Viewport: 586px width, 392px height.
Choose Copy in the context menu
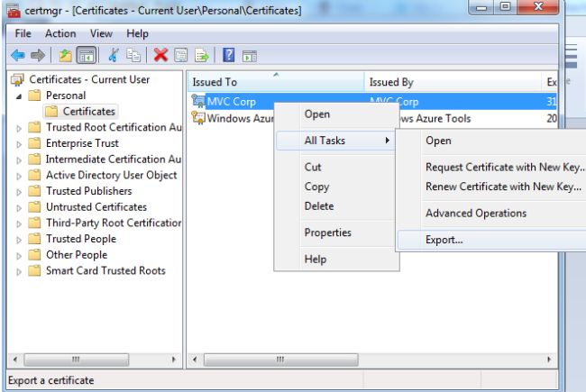[337, 187]
